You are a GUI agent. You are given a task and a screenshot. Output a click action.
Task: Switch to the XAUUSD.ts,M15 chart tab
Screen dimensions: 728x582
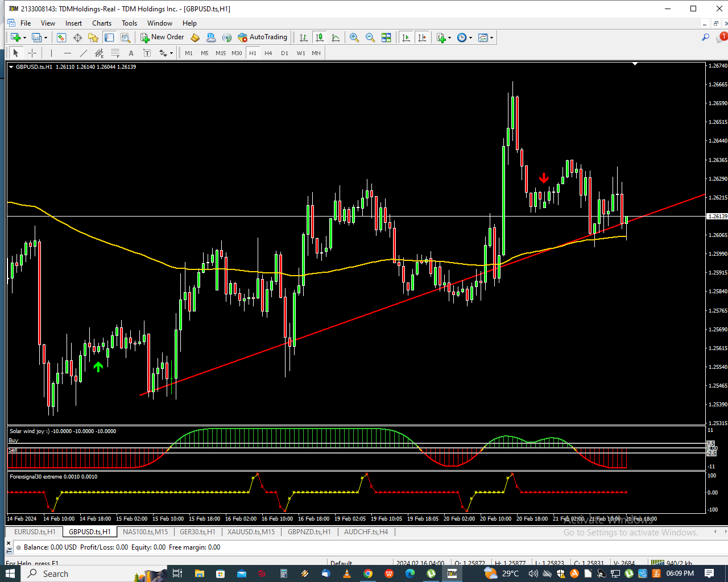point(251,532)
